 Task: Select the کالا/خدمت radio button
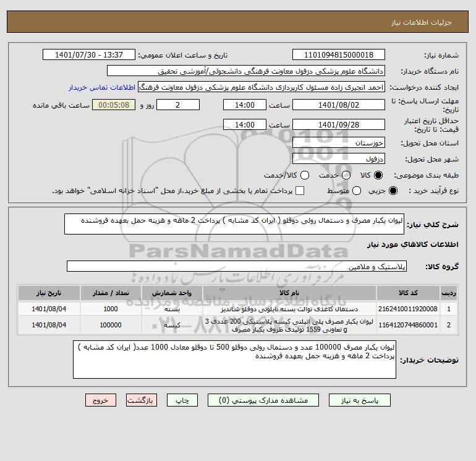[x=305, y=175]
